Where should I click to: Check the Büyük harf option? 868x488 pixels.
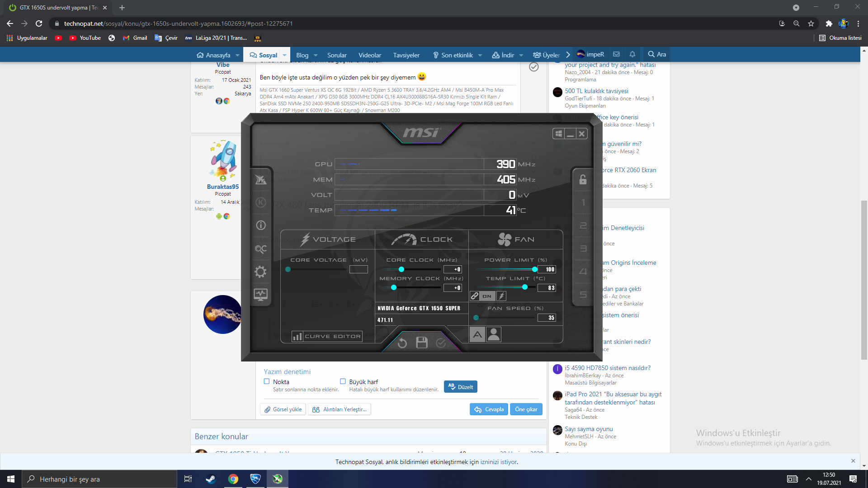[x=343, y=381]
